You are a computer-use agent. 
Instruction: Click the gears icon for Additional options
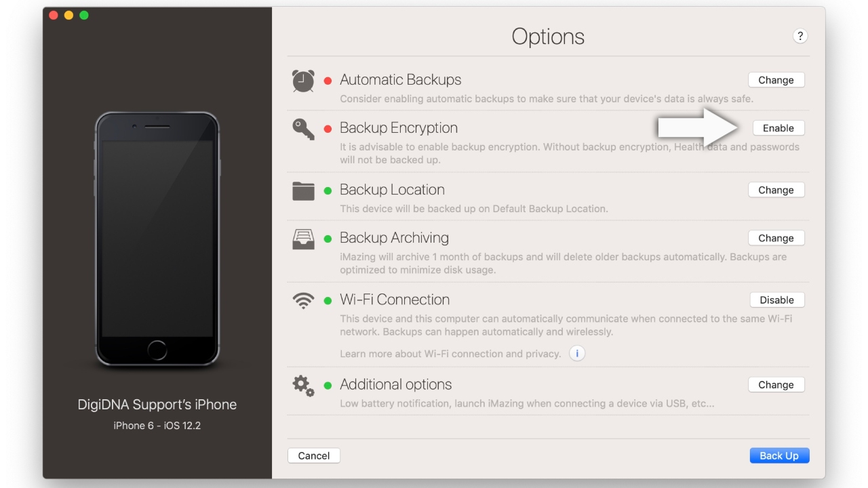tap(303, 385)
